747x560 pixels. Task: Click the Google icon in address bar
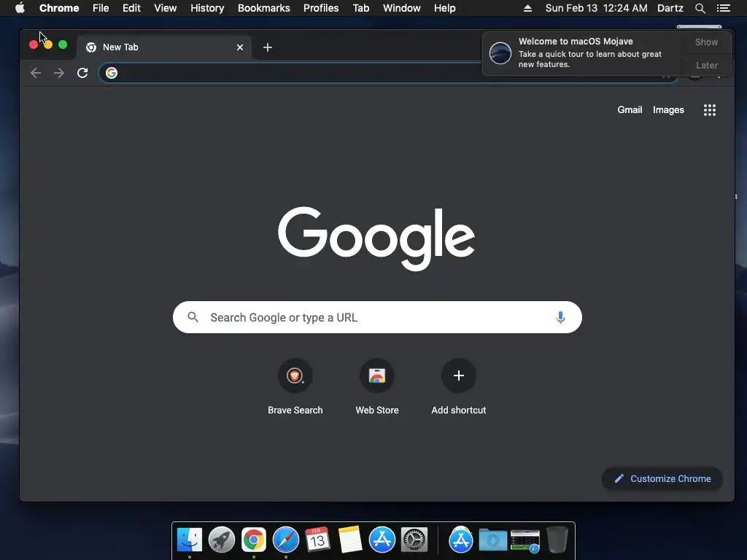point(112,73)
